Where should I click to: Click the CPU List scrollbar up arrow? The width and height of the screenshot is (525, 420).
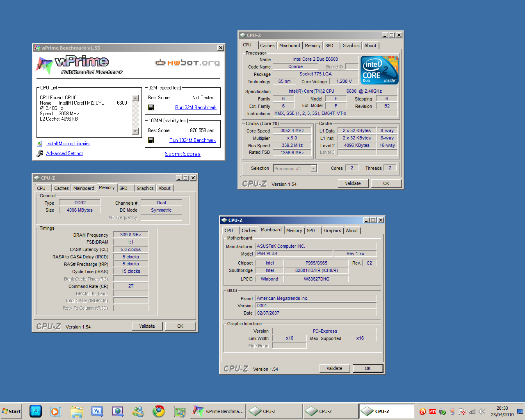click(135, 98)
